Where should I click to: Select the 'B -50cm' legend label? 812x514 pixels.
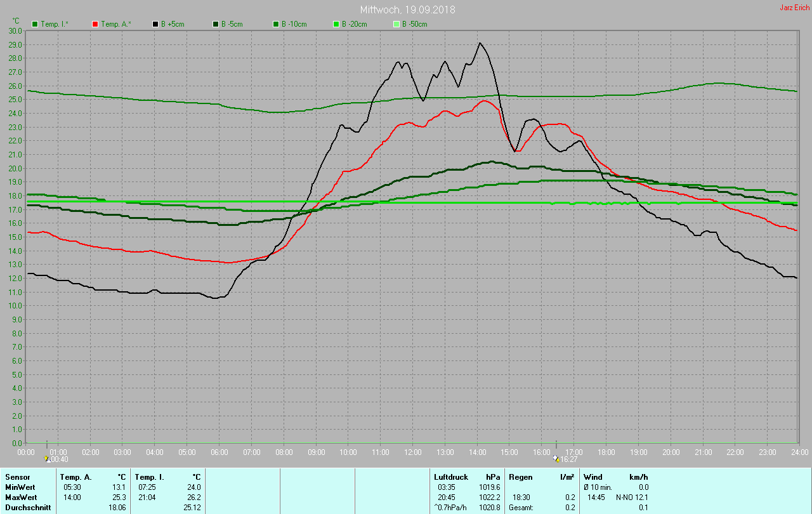pos(415,24)
